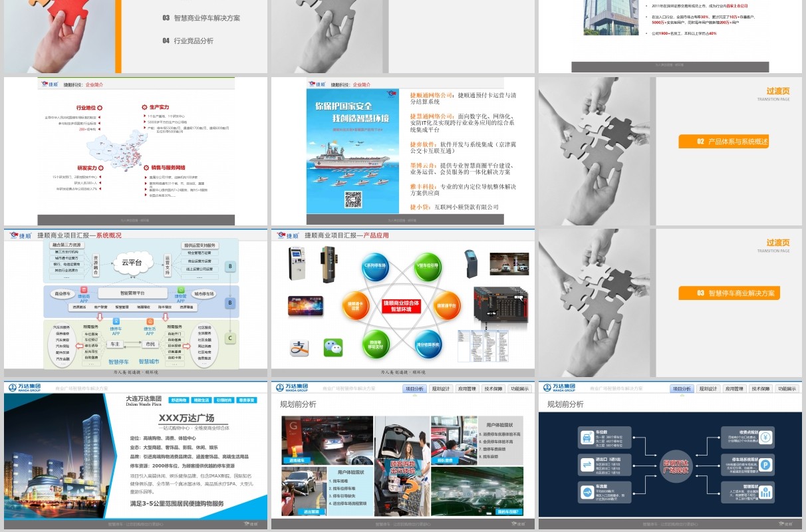The image size is (806, 532).
Task: Open 应用管理 tab on the parking photos slide
Action: click(x=468, y=389)
